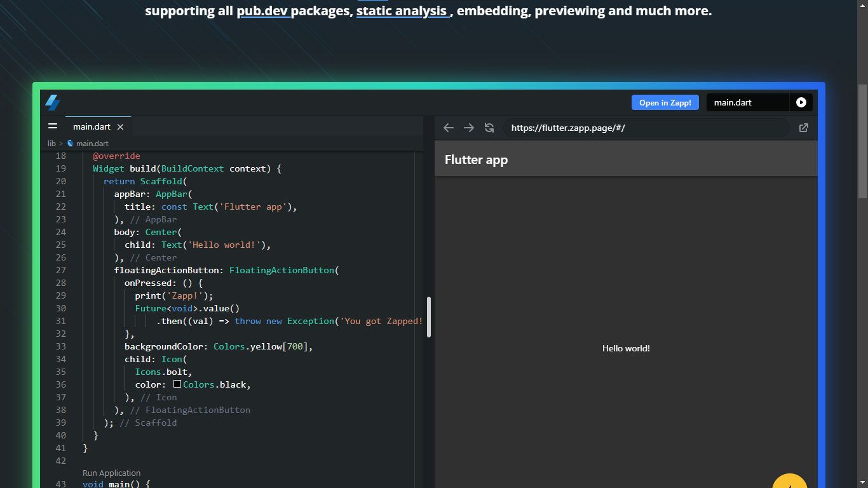868x488 pixels.
Task: Click the pub.dev link in the heading
Action: point(264,11)
